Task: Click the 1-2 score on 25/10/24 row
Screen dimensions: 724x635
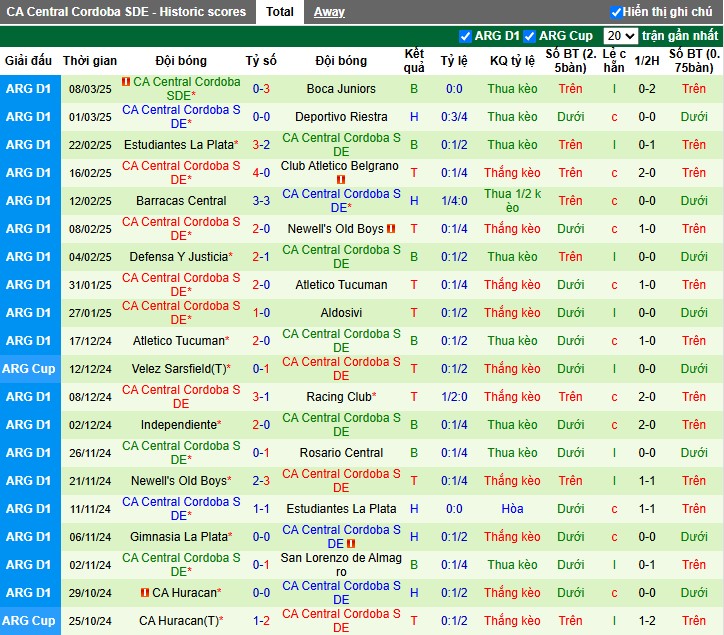Action: point(261,621)
